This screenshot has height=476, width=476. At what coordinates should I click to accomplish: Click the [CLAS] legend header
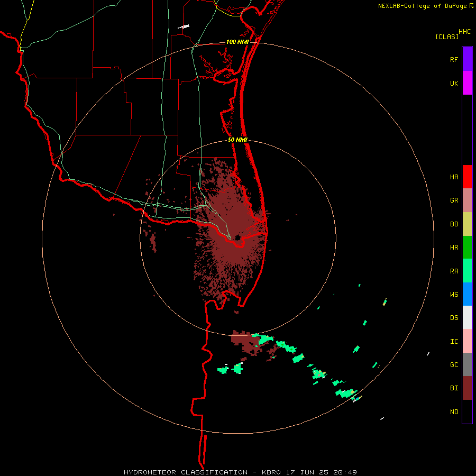coord(447,37)
